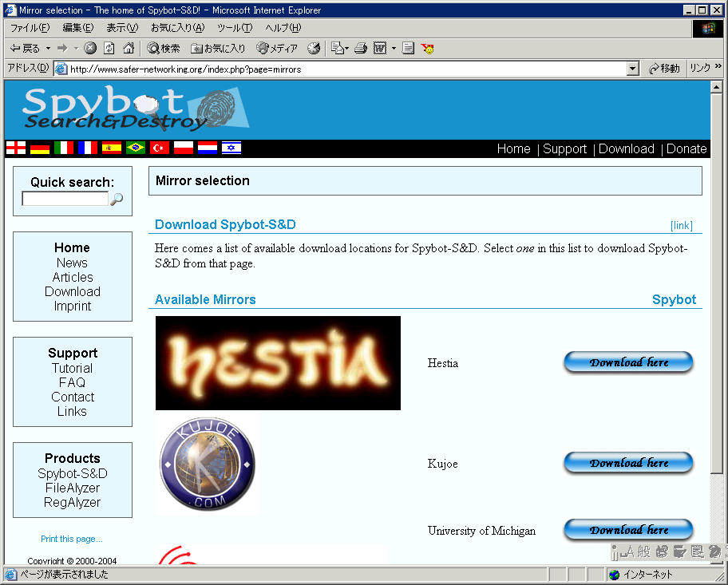Screen dimensions: 728x585
Task: Switch site language with the German flag
Action: 40,148
